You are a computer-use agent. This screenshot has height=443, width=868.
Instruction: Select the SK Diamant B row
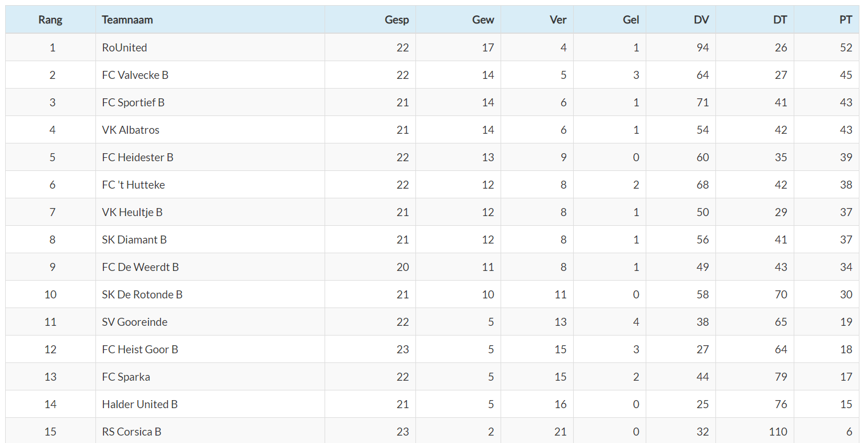(x=432, y=240)
